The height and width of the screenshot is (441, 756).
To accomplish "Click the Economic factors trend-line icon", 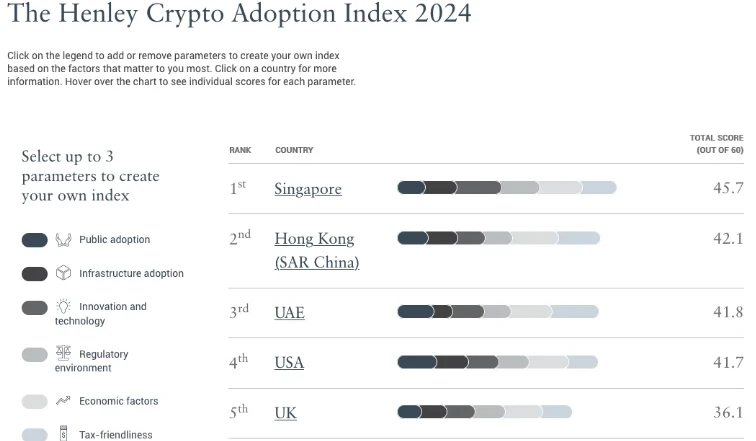I will click(x=63, y=401).
